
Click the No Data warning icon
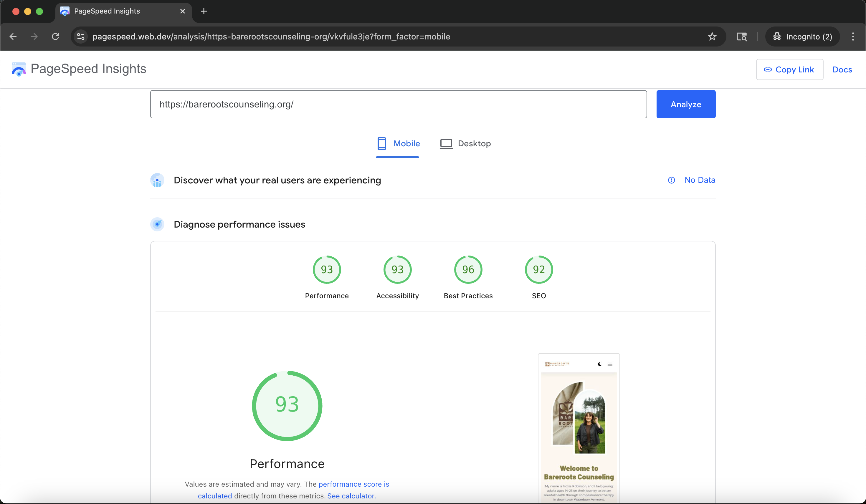672,180
